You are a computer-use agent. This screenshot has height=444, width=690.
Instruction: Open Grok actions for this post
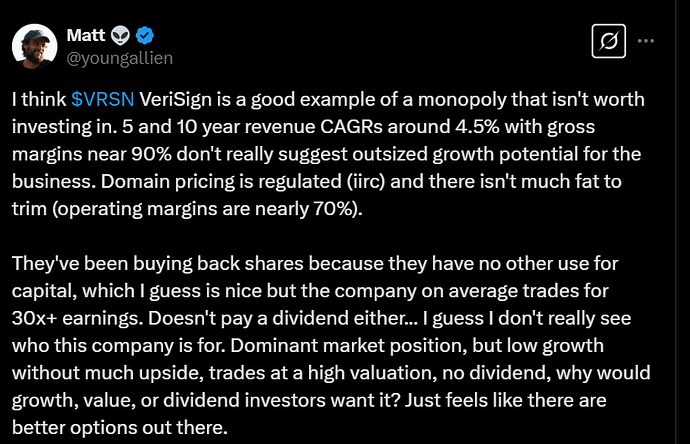pyautogui.click(x=607, y=41)
